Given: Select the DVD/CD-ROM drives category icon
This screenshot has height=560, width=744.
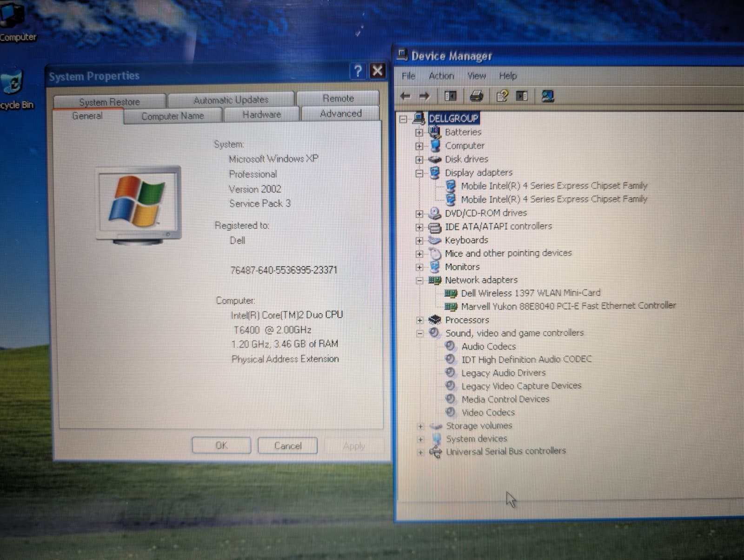Looking at the screenshot, I should 435,213.
